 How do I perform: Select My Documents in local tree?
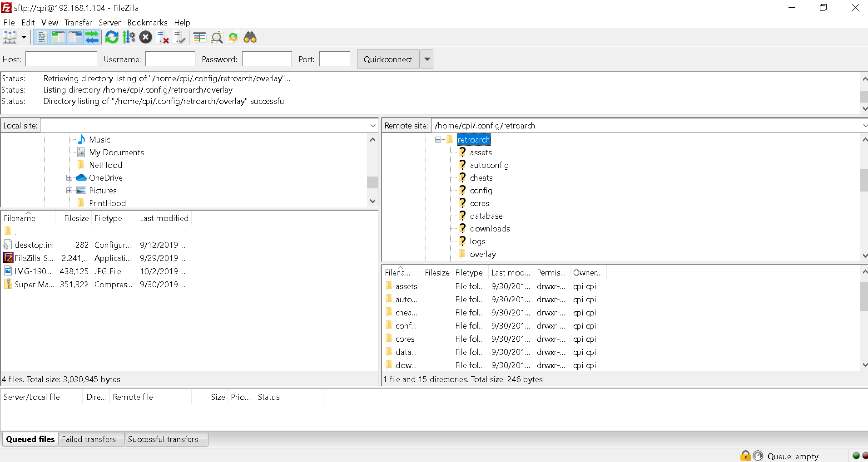click(x=116, y=152)
